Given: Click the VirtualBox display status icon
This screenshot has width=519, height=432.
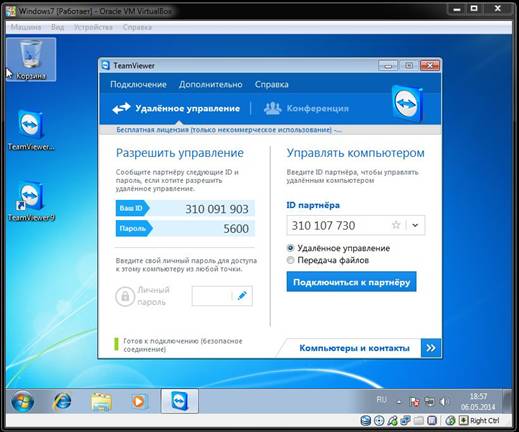Looking at the screenshot, I should tap(432, 421).
